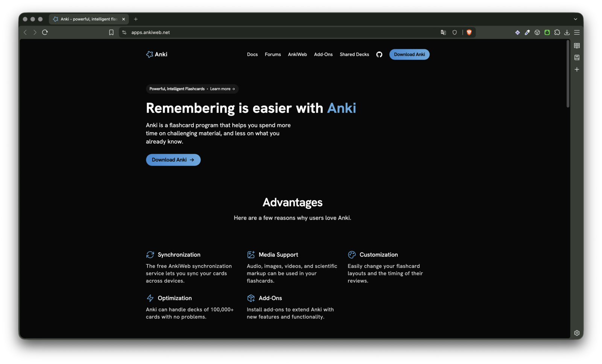This screenshot has height=364, width=602.
Task: Open the AnkiWeb menu link
Action: pos(297,55)
